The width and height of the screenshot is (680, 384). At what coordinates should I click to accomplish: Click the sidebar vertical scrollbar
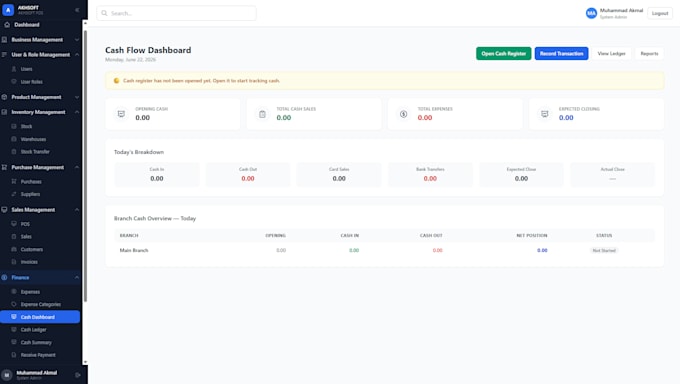(85, 166)
